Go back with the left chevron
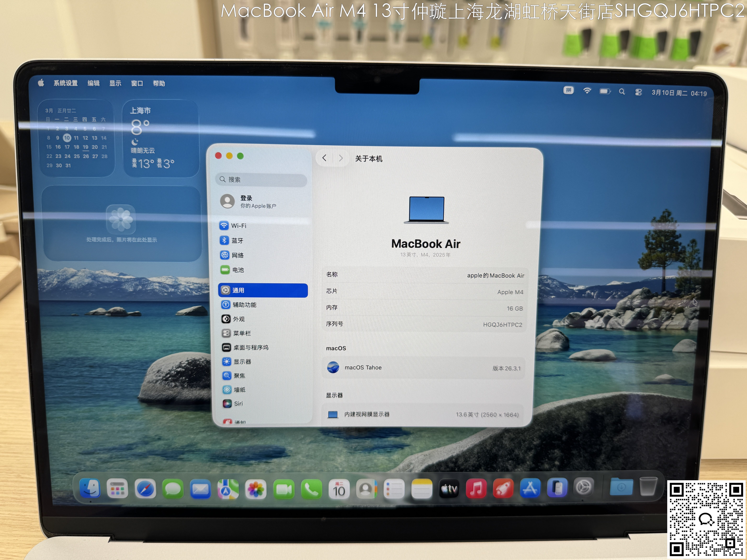 324,158
